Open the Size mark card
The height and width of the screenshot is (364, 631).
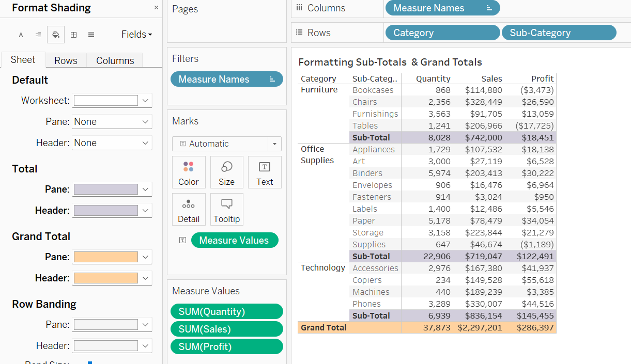(x=226, y=172)
